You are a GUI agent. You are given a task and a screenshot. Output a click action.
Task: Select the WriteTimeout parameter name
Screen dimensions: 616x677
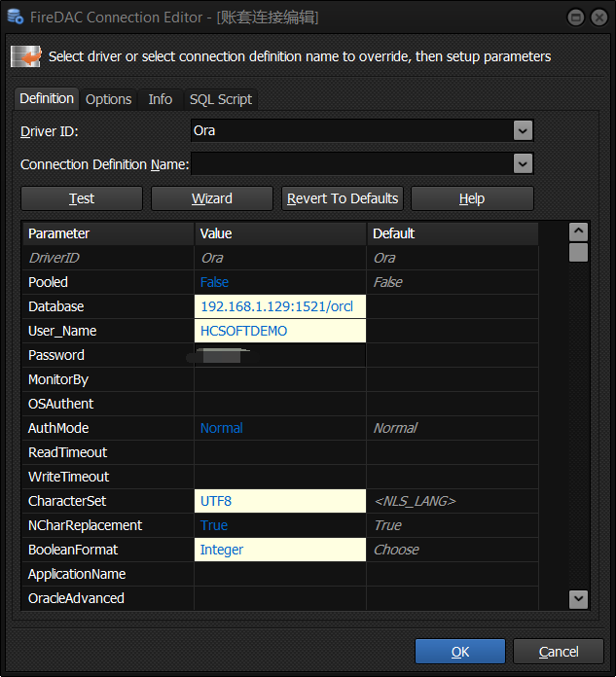[69, 477]
